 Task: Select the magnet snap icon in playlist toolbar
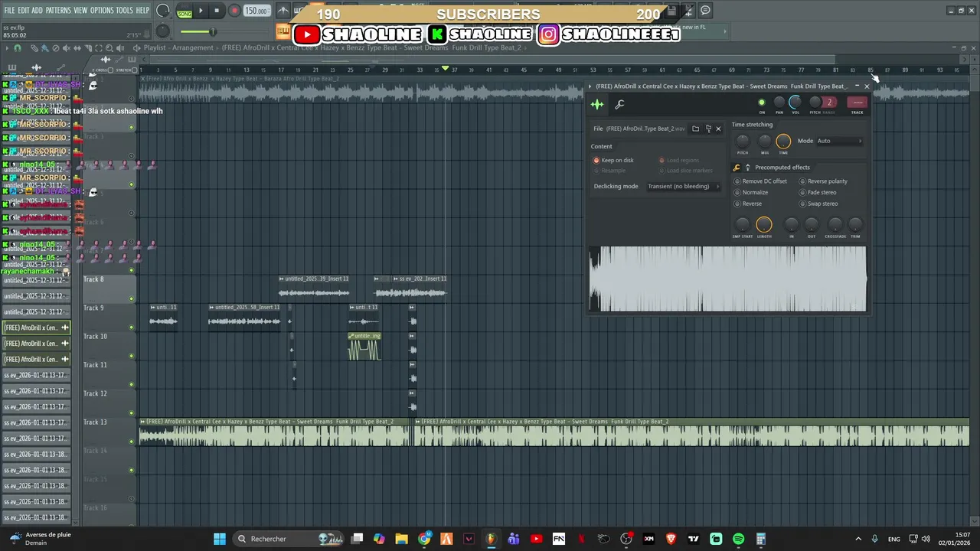point(18,48)
